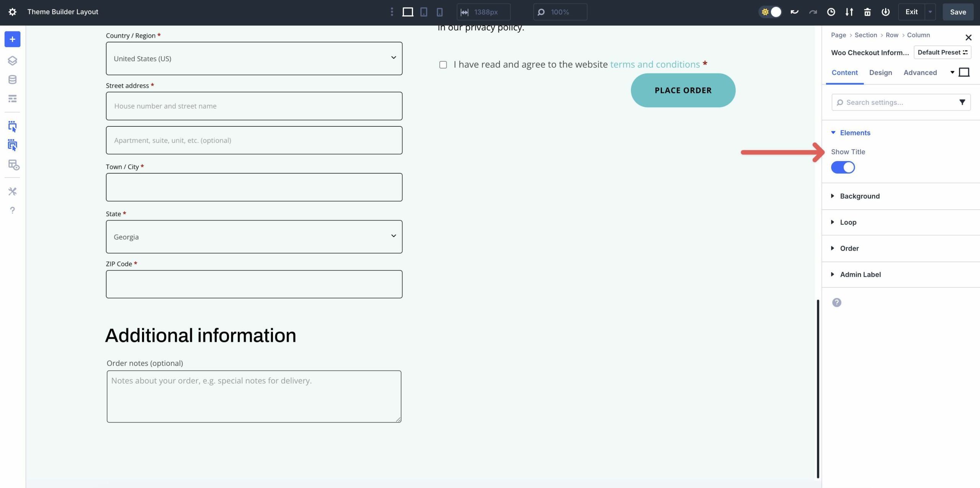980x488 pixels.
Task: Toggle the light/dark interface mode switch
Action: (x=771, y=12)
